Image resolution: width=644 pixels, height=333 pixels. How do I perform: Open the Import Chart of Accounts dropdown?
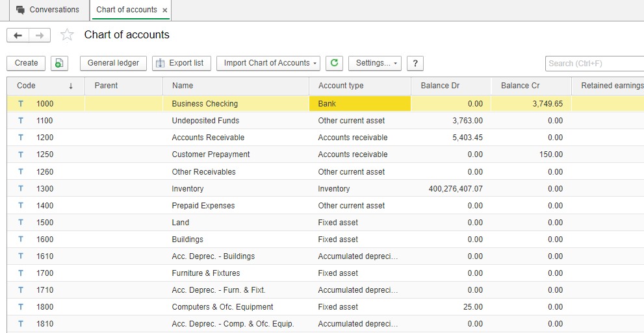pyautogui.click(x=268, y=63)
